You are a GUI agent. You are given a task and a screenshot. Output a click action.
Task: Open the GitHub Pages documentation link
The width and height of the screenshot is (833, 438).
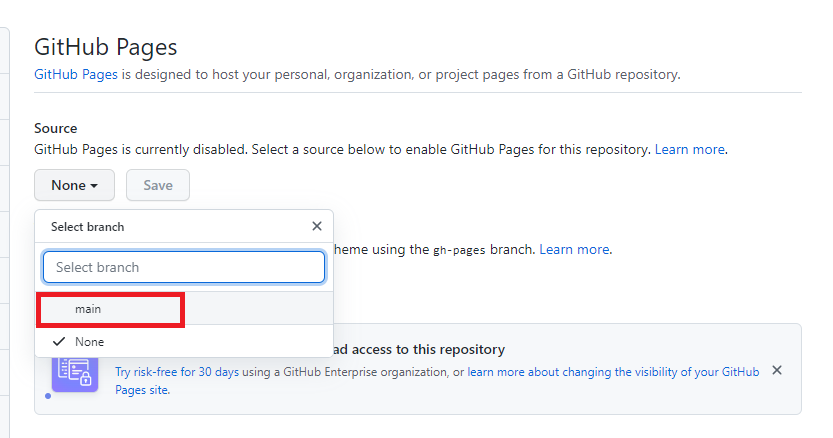coord(76,75)
